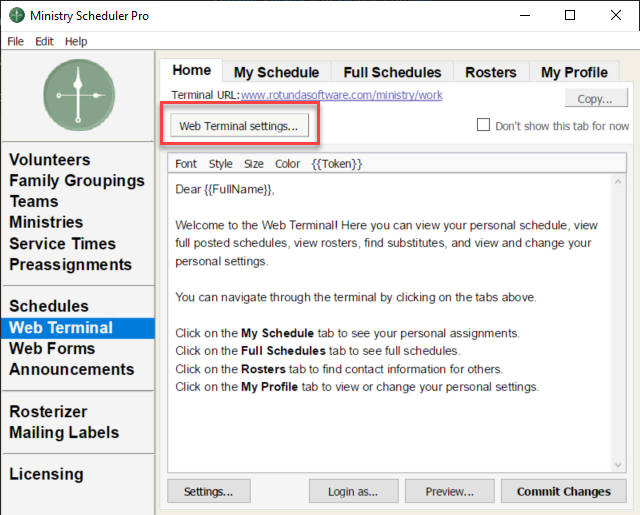
Task: Select Family Groupings in the sidebar
Action: [x=77, y=180]
